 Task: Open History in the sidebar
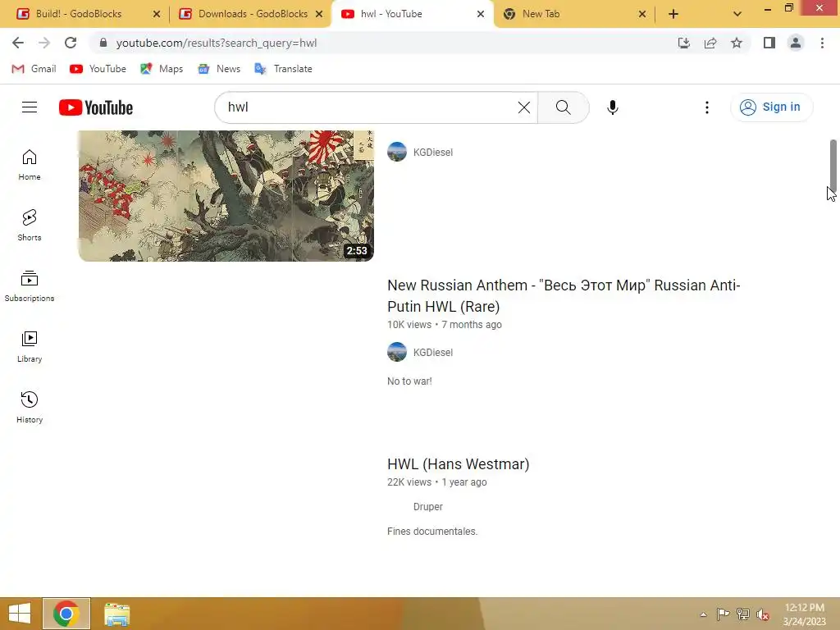(30, 407)
